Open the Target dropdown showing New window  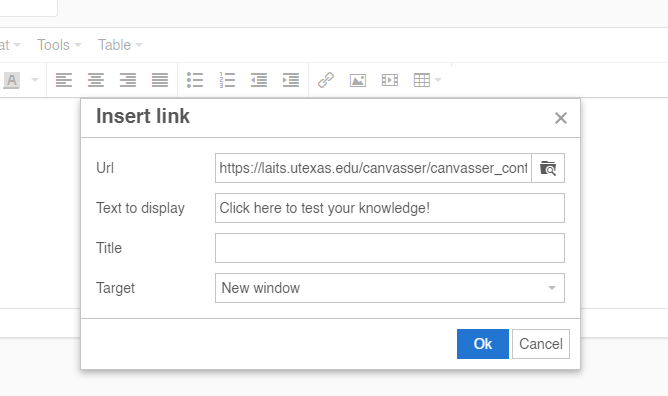point(390,288)
